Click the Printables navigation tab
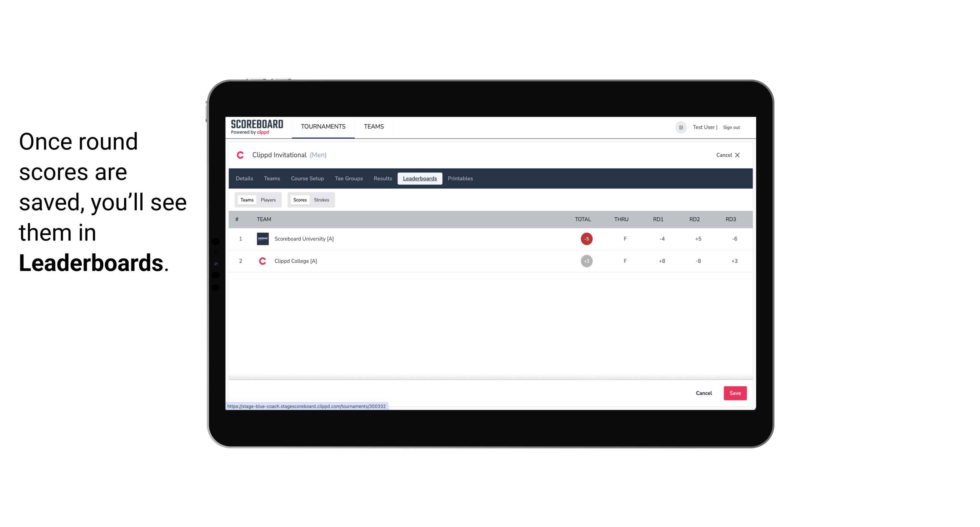Screen dimensions: 980x527 [x=460, y=179]
